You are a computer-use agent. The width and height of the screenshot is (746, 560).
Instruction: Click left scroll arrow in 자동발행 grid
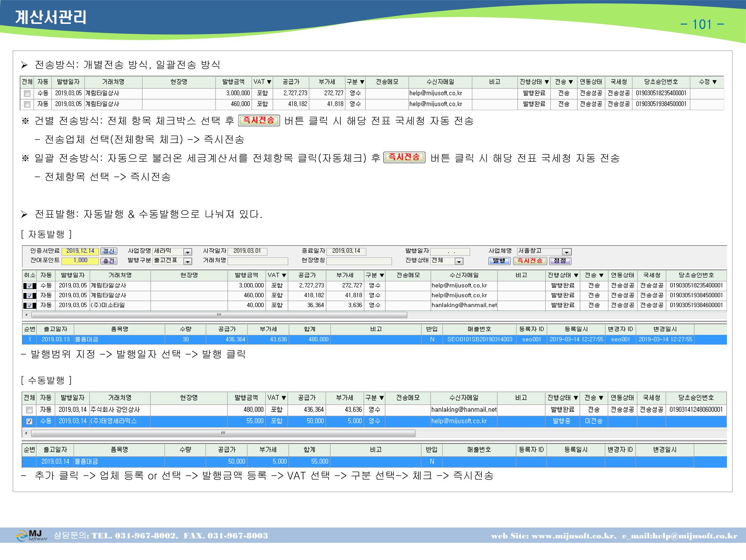coord(26,315)
